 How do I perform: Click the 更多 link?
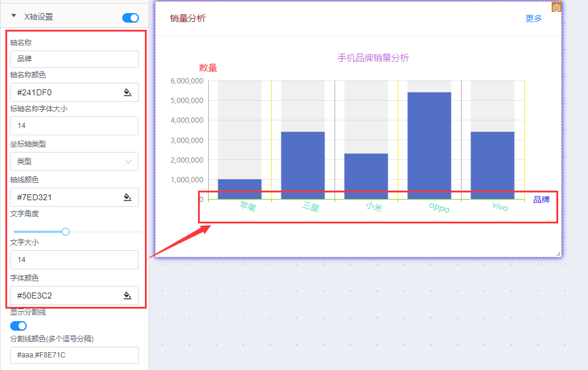533,18
